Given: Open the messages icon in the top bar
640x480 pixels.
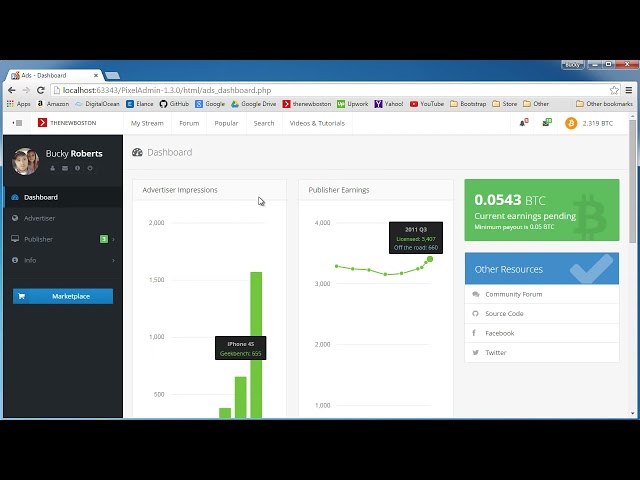Looking at the screenshot, I should click(547, 122).
